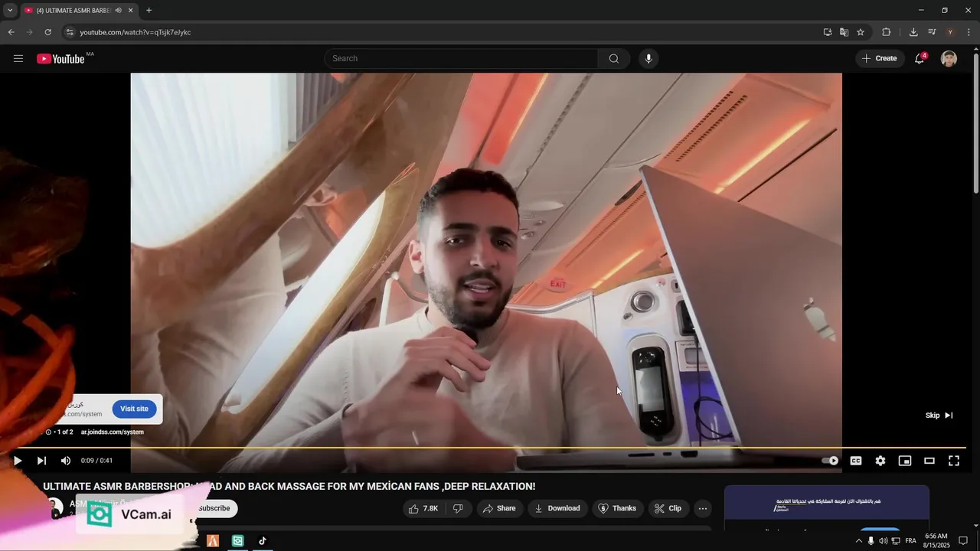Play the video
Screen dimensions: 980x551
pos(18,461)
